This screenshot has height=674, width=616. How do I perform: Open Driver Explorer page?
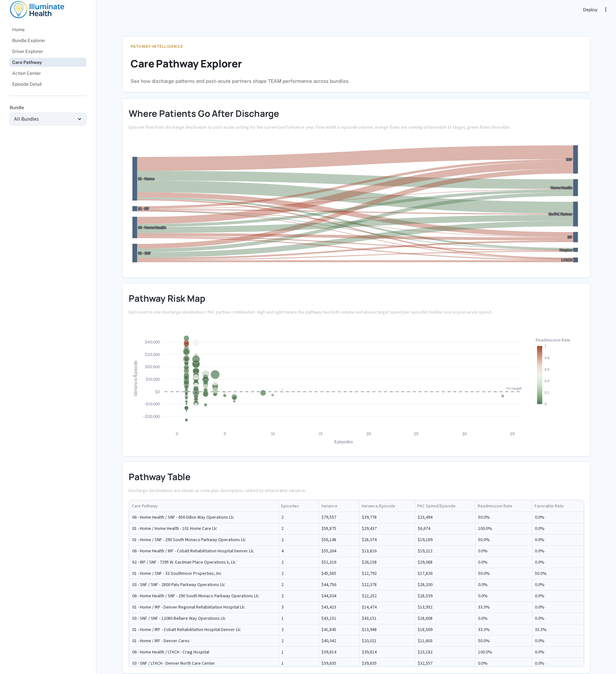48,51
